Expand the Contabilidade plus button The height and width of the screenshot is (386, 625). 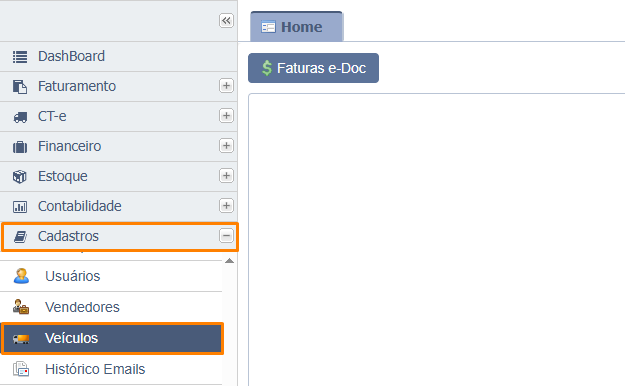click(226, 206)
